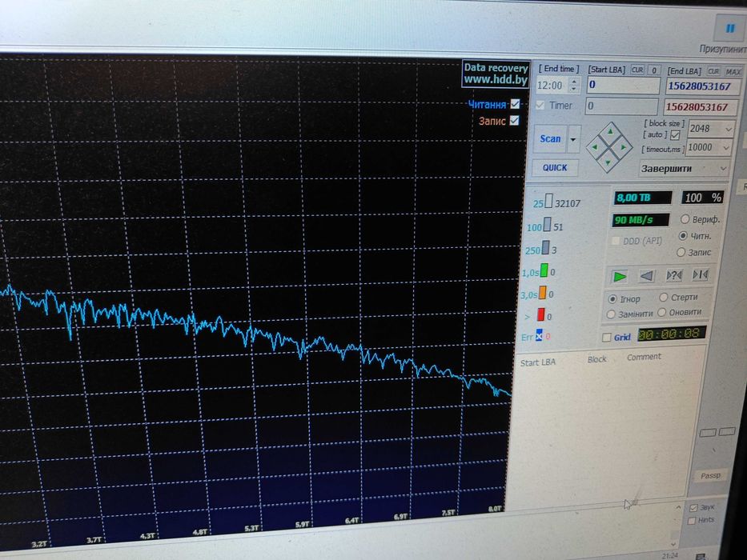Click MAX button next to End LBA
747x560 pixels.
pyautogui.click(x=733, y=72)
